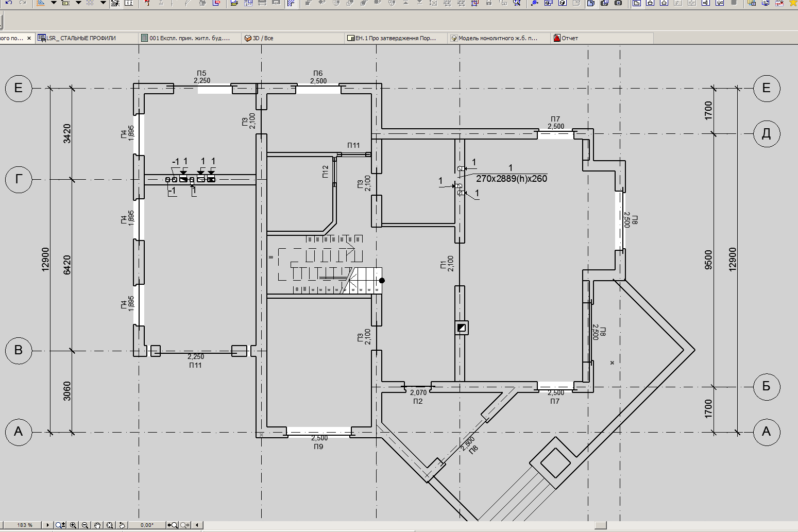Click the П6 window label
Viewport: 798px width, 532px height.
click(x=318, y=73)
